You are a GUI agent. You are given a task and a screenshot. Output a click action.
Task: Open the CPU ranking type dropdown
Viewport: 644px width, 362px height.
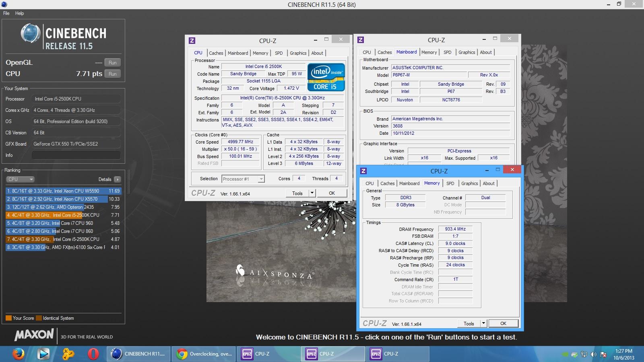(20, 179)
